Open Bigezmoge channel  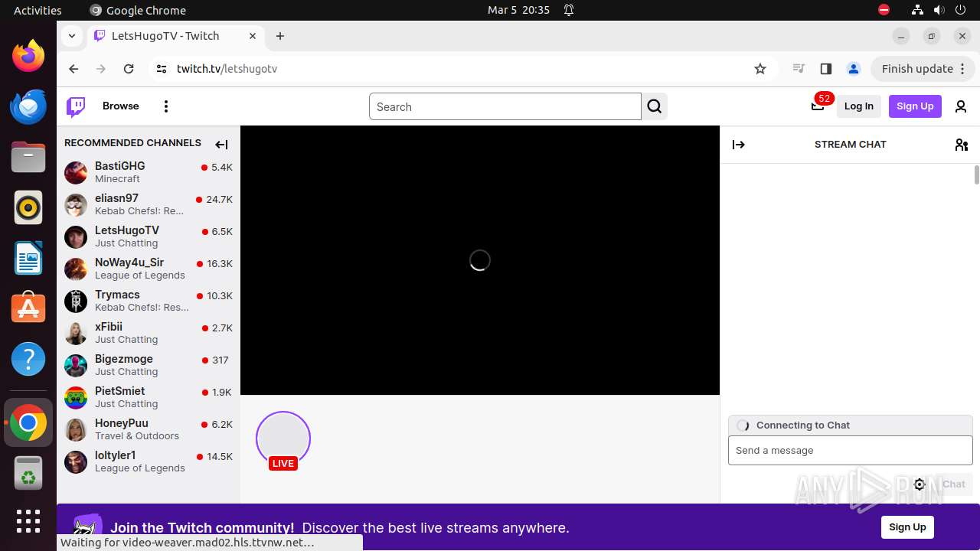click(x=149, y=365)
